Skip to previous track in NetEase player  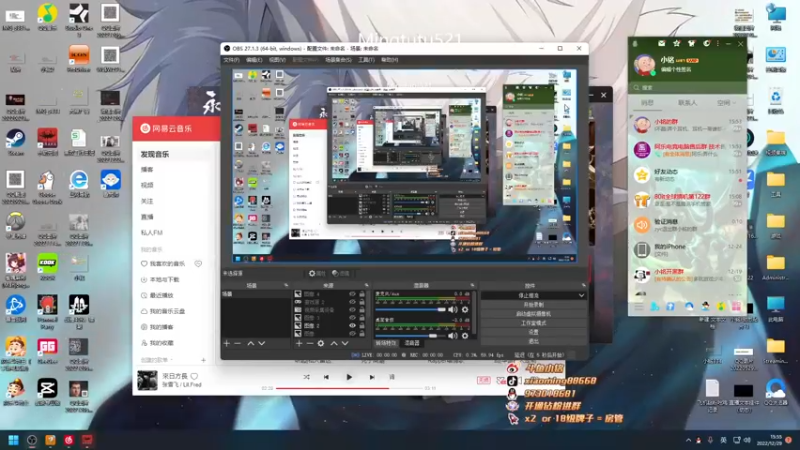point(326,377)
